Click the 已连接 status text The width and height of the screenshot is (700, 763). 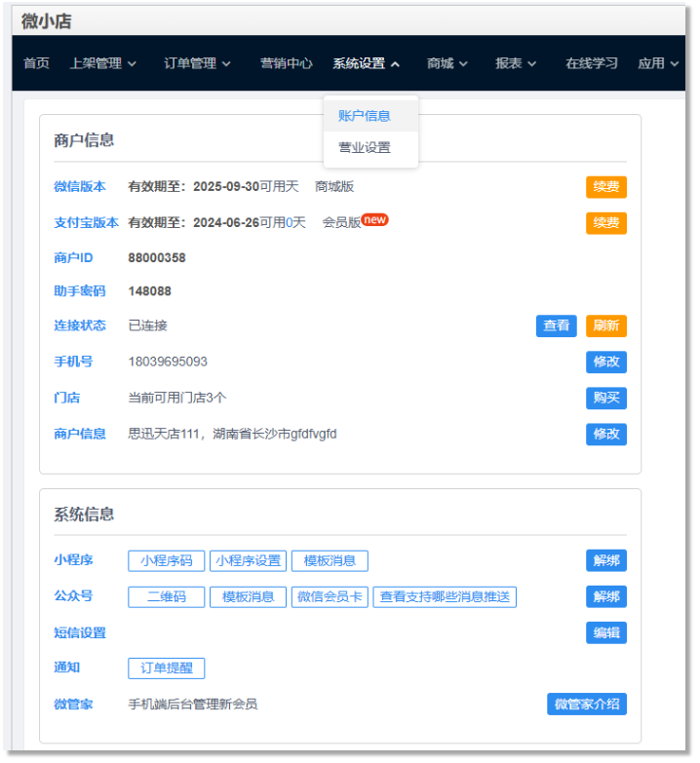click(x=147, y=325)
